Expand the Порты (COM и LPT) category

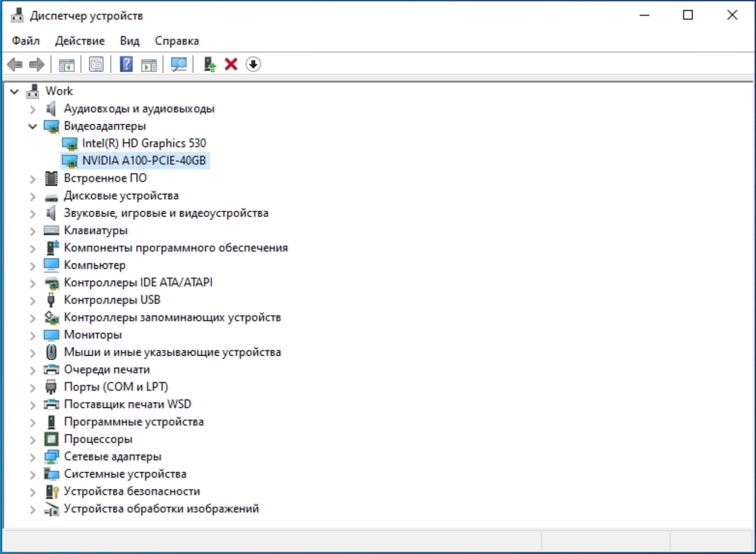tap(33, 387)
